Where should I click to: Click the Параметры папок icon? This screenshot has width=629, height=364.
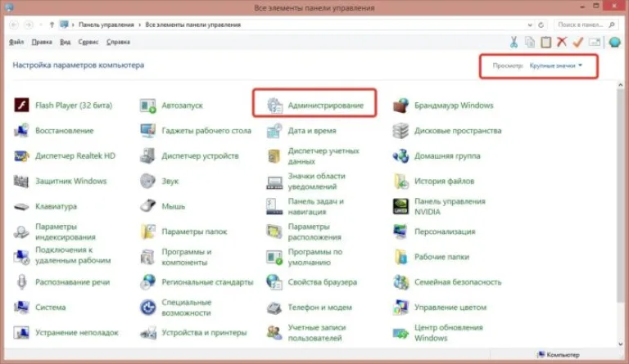[147, 231]
